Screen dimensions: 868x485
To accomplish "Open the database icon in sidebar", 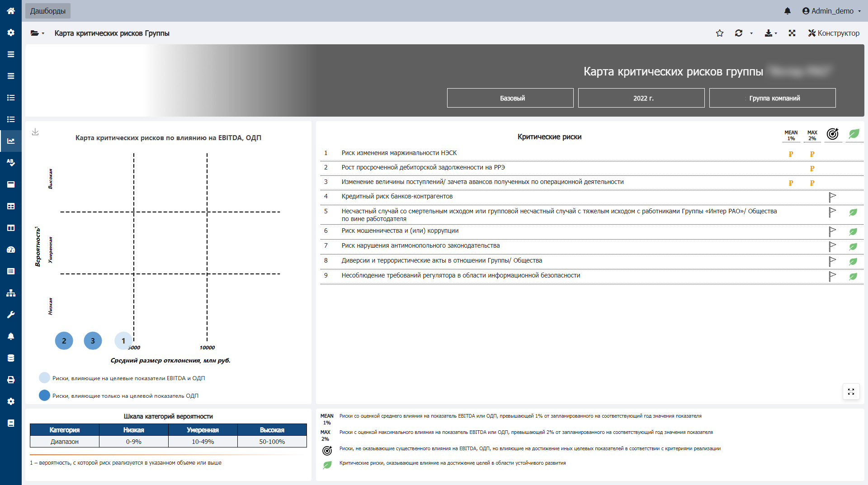I will pyautogui.click(x=11, y=358).
